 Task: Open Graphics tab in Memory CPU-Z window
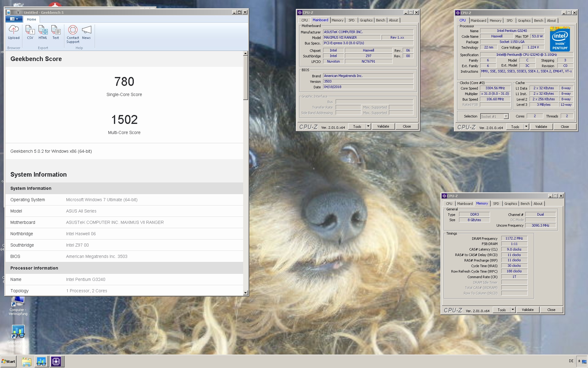511,204
